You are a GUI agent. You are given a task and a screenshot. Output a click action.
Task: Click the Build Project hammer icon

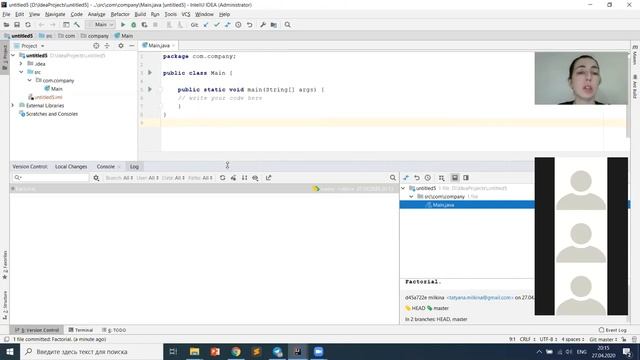pos(77,25)
